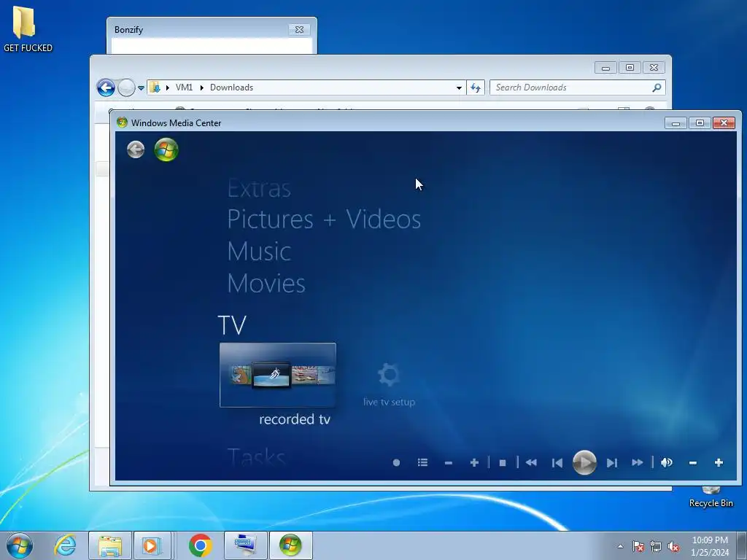The height and width of the screenshot is (560, 747).
Task: Select Music menu entry
Action: point(259,251)
